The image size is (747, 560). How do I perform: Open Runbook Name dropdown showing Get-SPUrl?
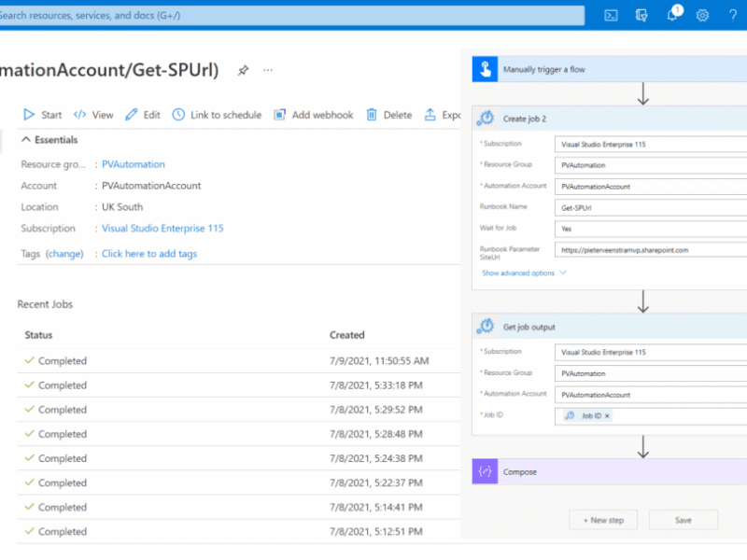tap(651, 207)
